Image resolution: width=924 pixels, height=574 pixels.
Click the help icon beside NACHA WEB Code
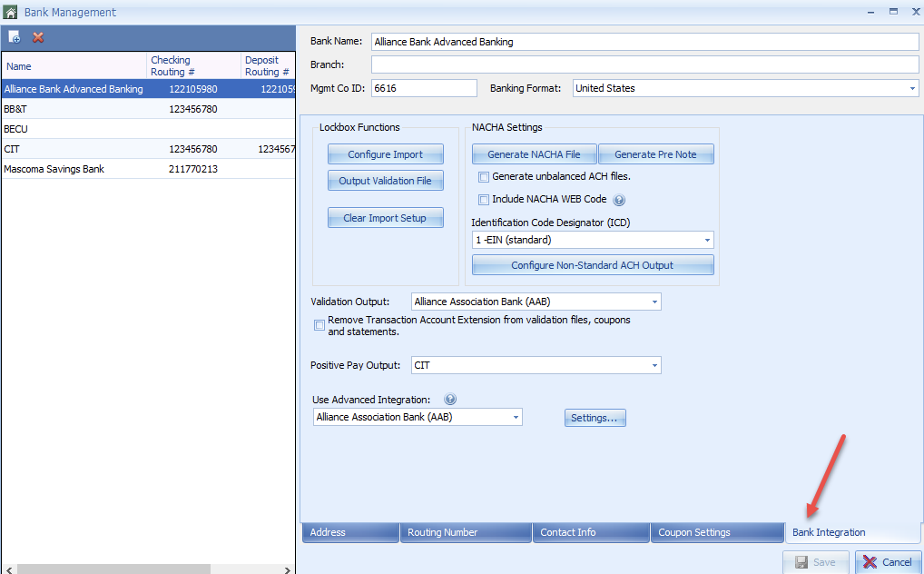[620, 200]
